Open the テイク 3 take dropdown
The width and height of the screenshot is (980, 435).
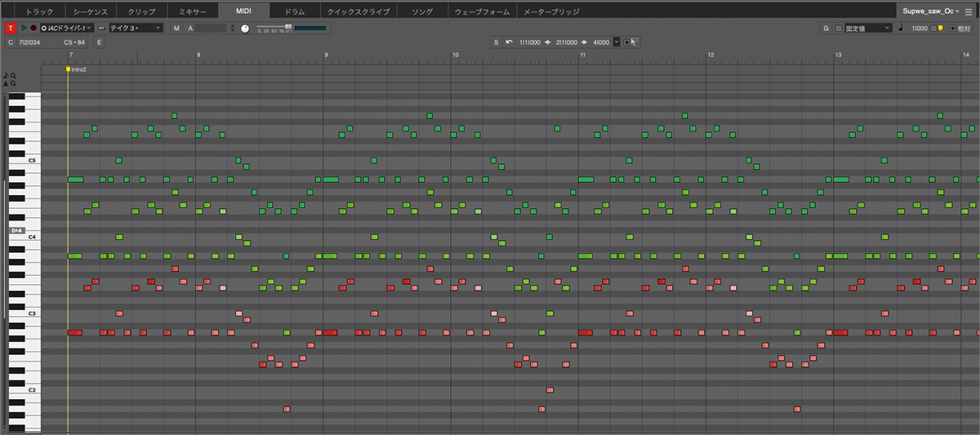click(x=136, y=28)
